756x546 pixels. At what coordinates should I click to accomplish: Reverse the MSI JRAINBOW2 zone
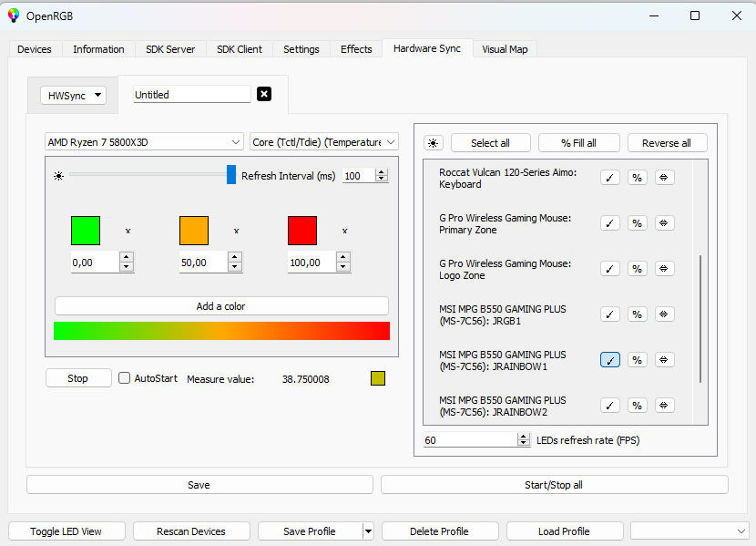click(x=664, y=406)
